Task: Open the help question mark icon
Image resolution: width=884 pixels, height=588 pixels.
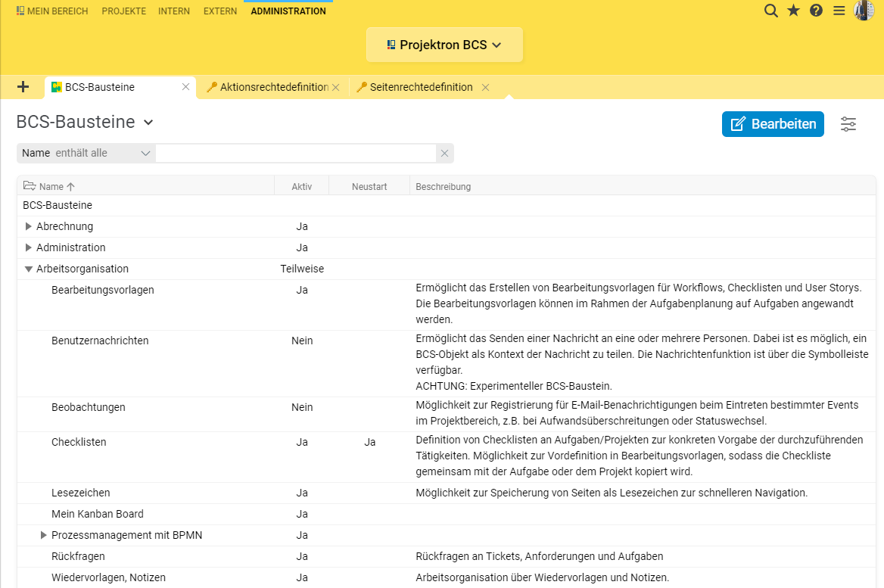Action: [x=816, y=11]
